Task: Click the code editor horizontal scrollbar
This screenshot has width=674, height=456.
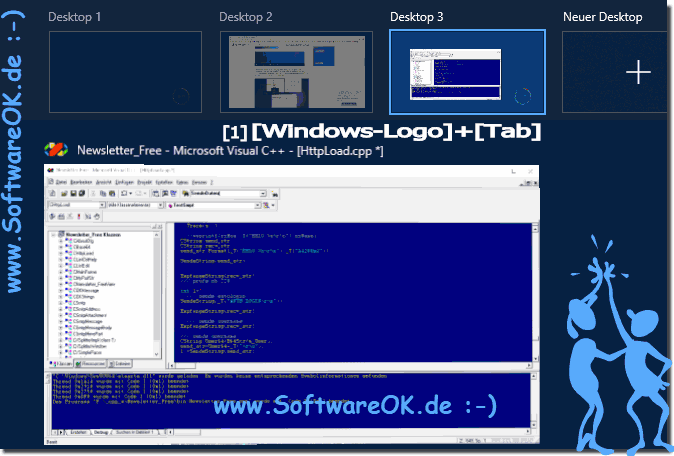Action: [x=350, y=366]
